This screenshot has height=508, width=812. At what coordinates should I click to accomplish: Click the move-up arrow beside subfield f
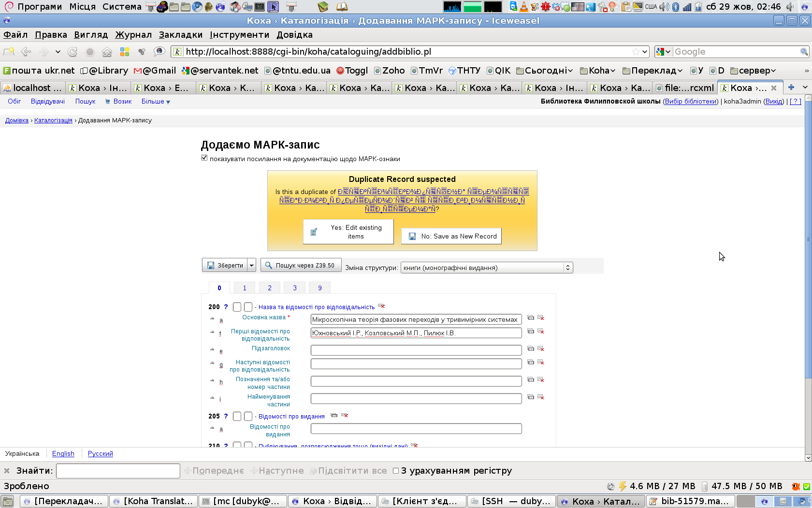point(212,332)
